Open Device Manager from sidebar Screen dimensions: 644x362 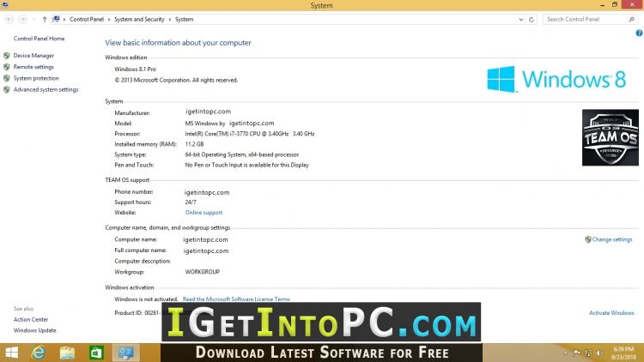coord(33,56)
